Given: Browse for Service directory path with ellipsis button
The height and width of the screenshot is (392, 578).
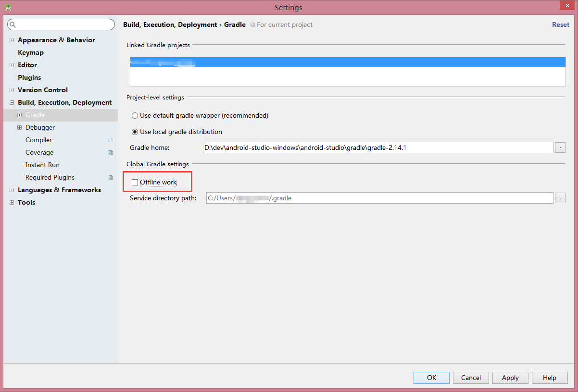Looking at the screenshot, I should [x=560, y=198].
